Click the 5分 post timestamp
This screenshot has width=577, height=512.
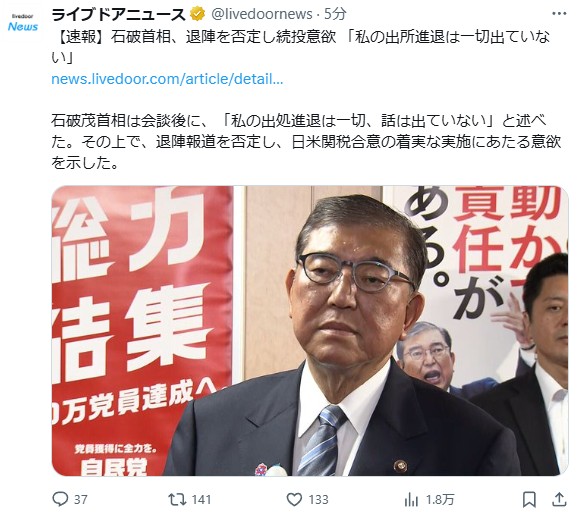tap(335, 14)
